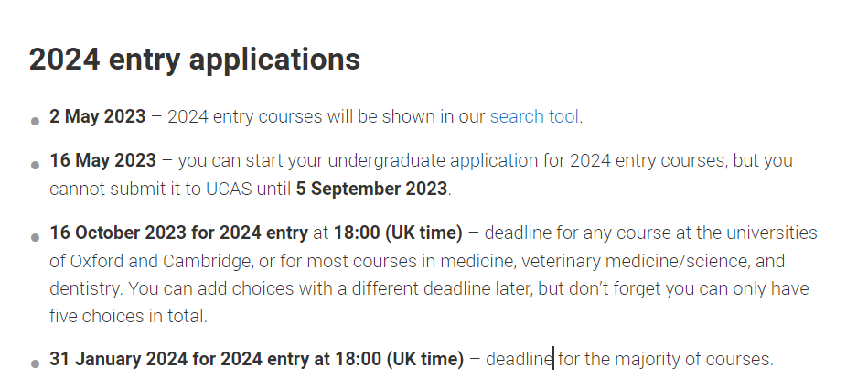Click the bullet before 2 May 2023
The image size is (868, 390).
pos(36,122)
